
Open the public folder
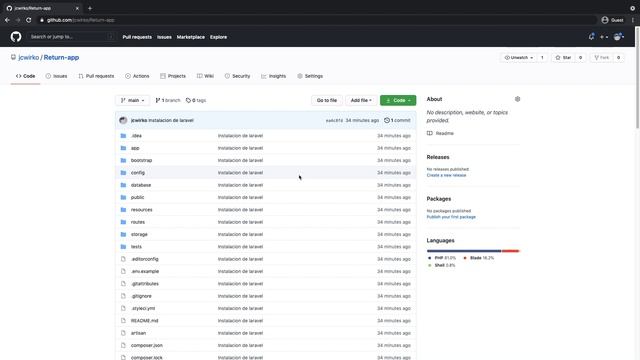[x=137, y=197]
